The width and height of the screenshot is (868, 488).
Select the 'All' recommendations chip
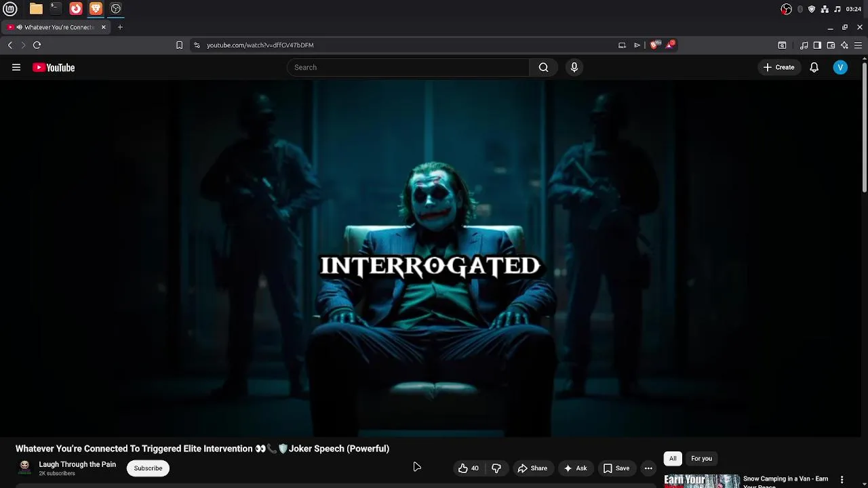coord(673,459)
